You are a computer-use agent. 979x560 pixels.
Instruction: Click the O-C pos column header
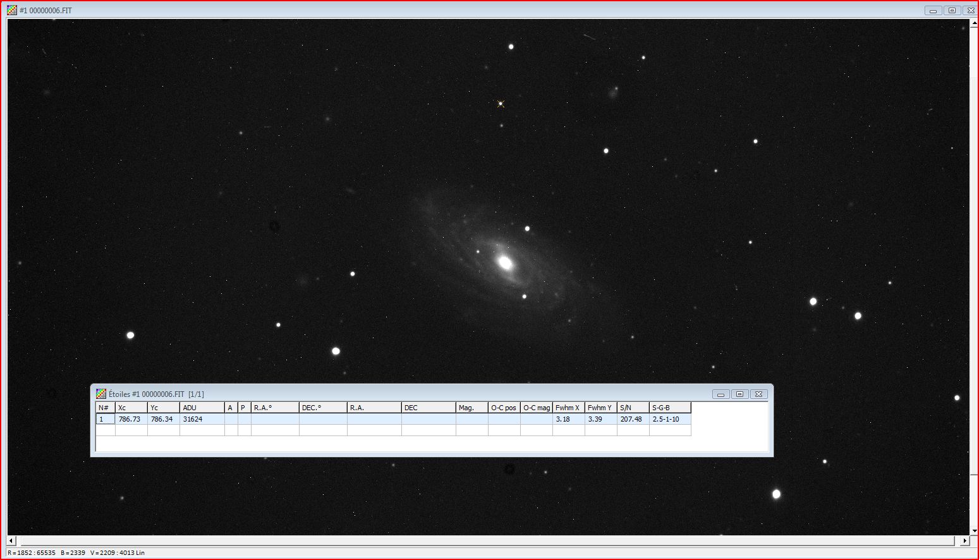point(504,408)
